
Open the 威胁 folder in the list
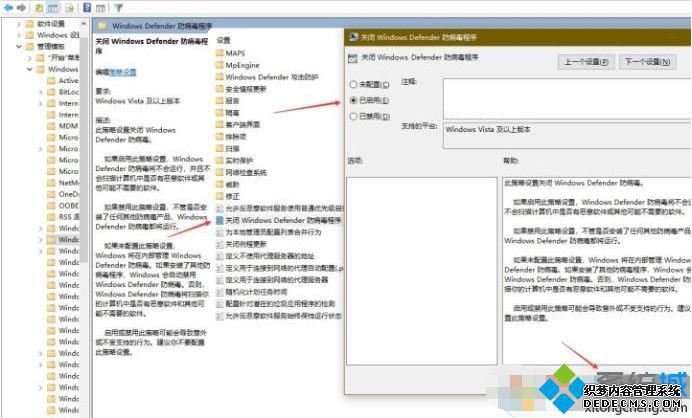point(227,185)
